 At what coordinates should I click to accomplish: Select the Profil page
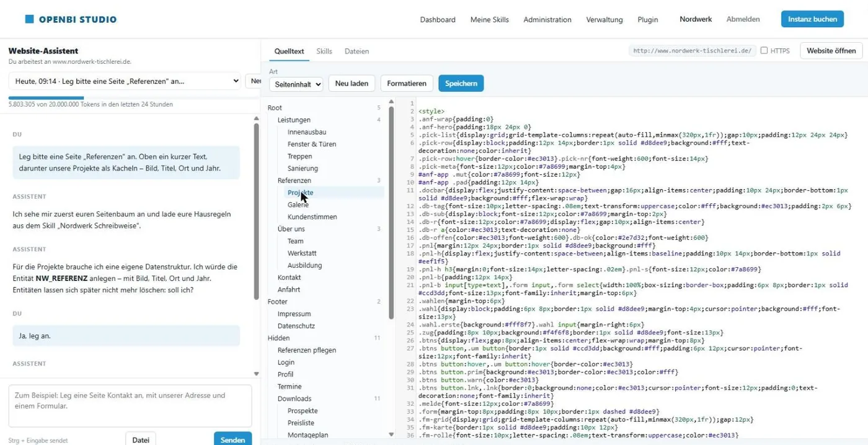[x=285, y=374]
